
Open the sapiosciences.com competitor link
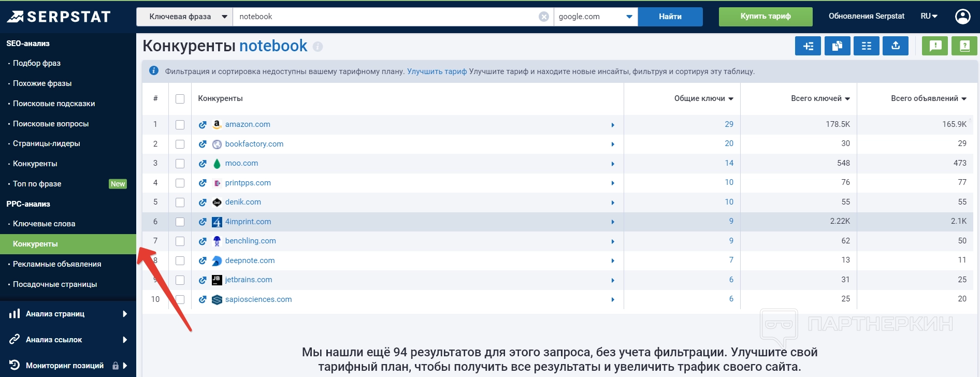(x=258, y=299)
